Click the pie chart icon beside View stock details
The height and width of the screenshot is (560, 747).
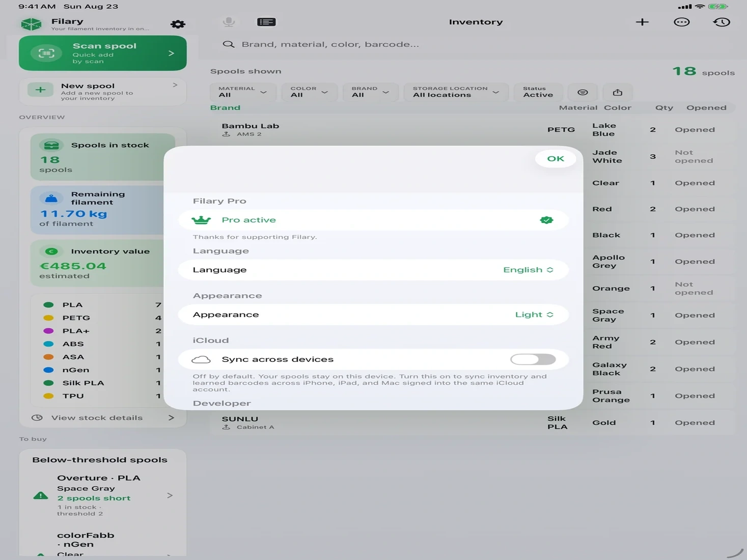tap(37, 418)
